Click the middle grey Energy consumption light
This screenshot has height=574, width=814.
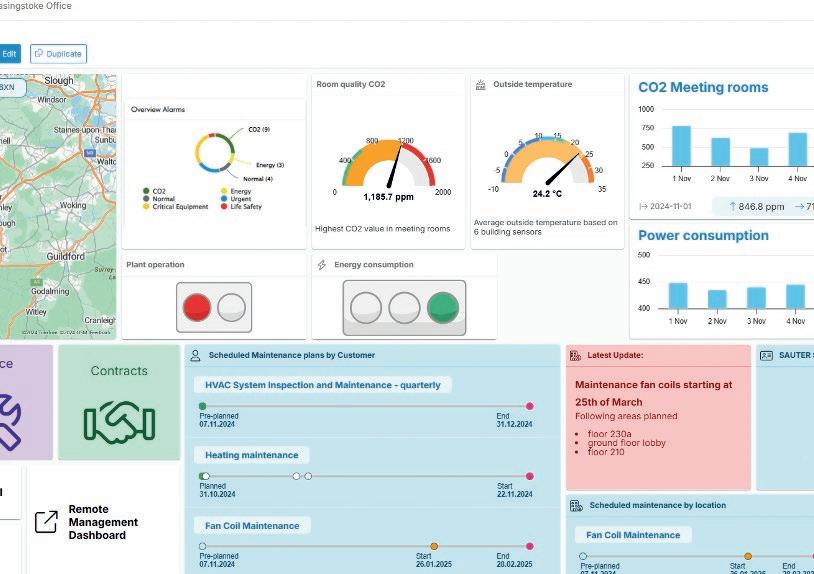[404, 308]
